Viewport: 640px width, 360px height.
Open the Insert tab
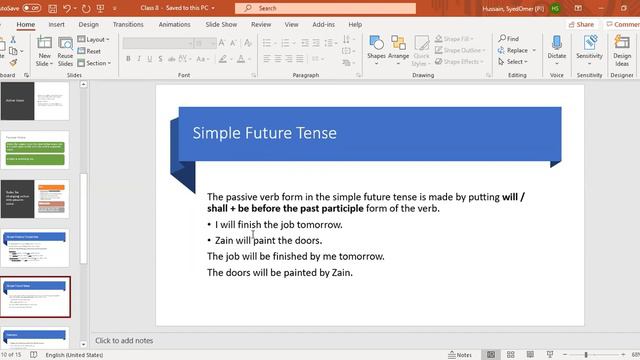56,24
